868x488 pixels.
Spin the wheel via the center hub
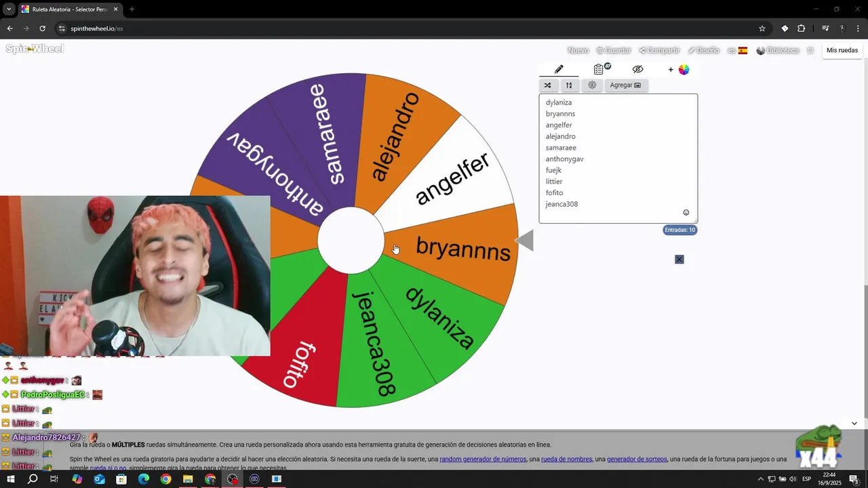[x=351, y=241]
